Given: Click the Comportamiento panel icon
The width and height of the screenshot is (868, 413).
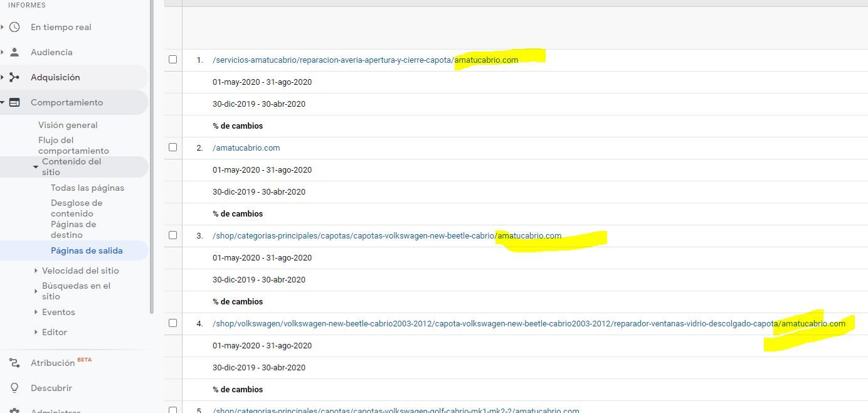Looking at the screenshot, I should point(14,102).
